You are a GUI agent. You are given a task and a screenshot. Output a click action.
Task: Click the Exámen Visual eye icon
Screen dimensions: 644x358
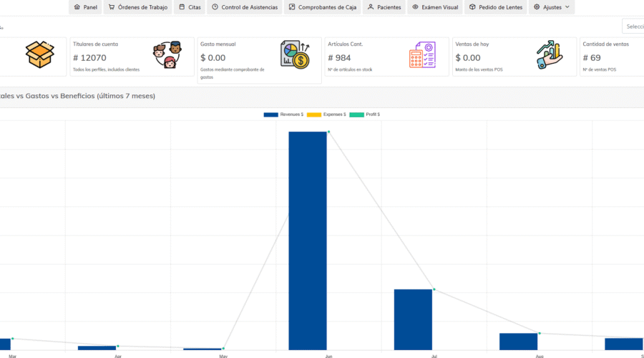pos(416,7)
